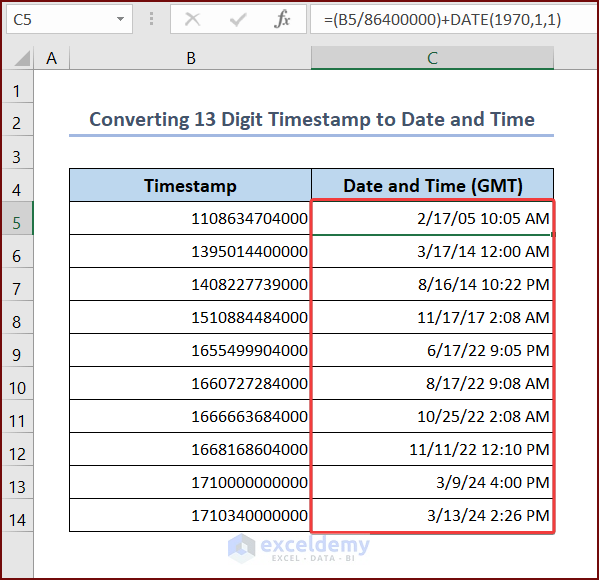Viewport: 599px width, 580px height.
Task: Select cell showing 3/13/24 2:26 PM
Action: click(x=432, y=515)
